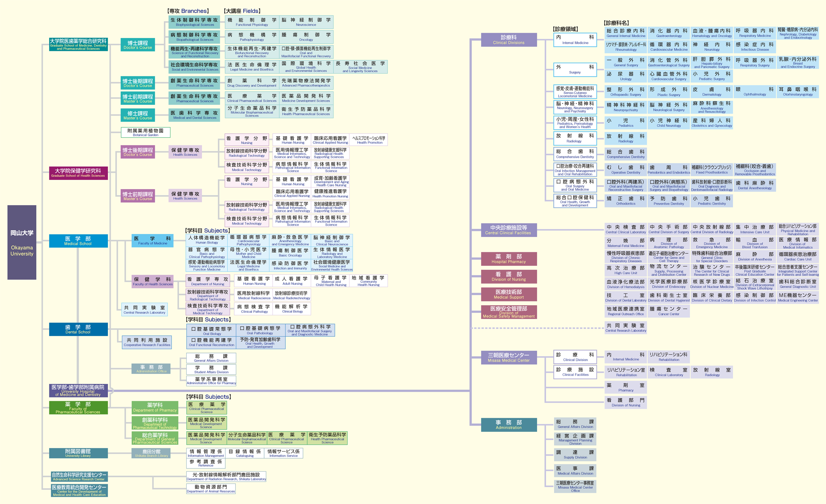Select Misasa Clinical Facilities box

point(575,372)
